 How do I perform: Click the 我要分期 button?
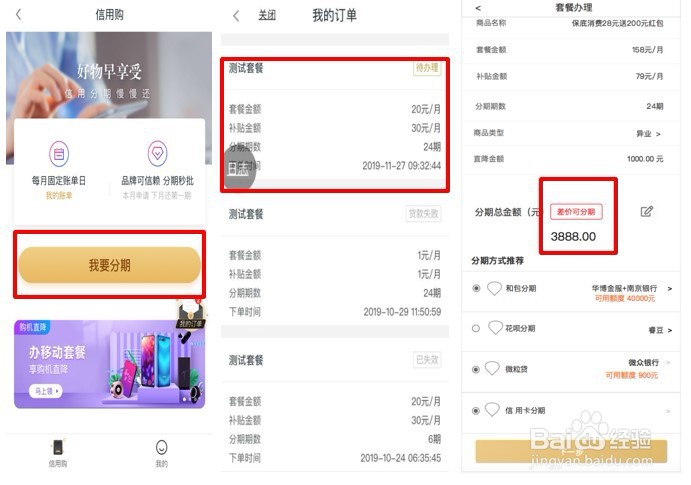tap(109, 265)
